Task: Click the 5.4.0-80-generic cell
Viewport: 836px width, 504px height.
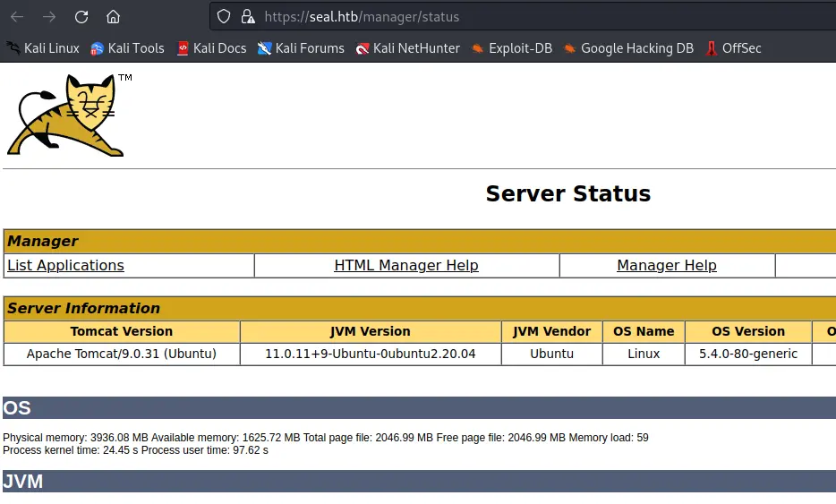Action: (x=748, y=355)
